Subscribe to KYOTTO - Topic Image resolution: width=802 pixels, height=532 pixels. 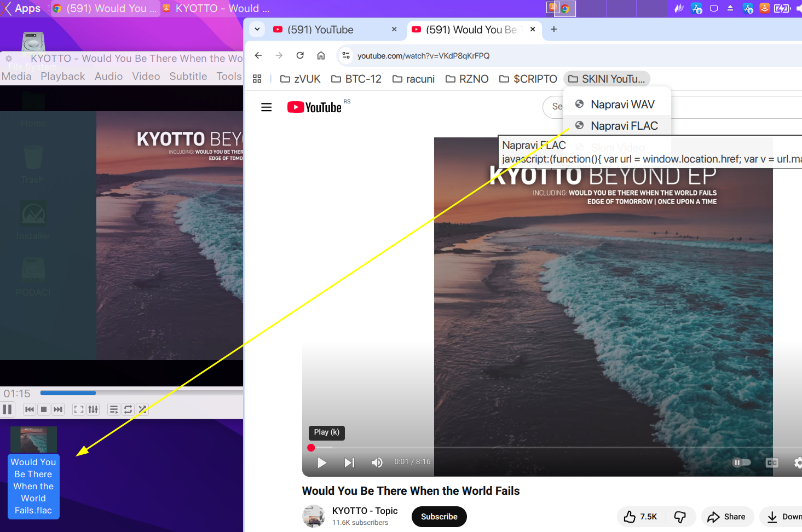[x=439, y=517]
